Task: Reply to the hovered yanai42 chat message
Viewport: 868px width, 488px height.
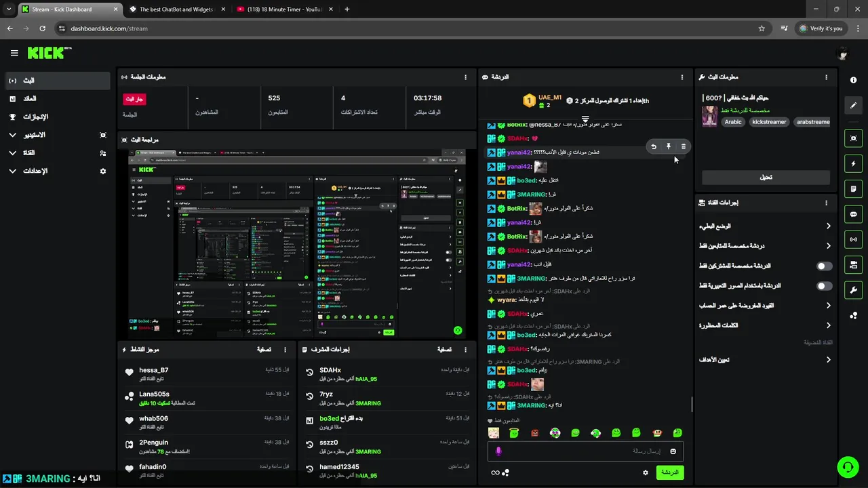Action: (x=654, y=146)
